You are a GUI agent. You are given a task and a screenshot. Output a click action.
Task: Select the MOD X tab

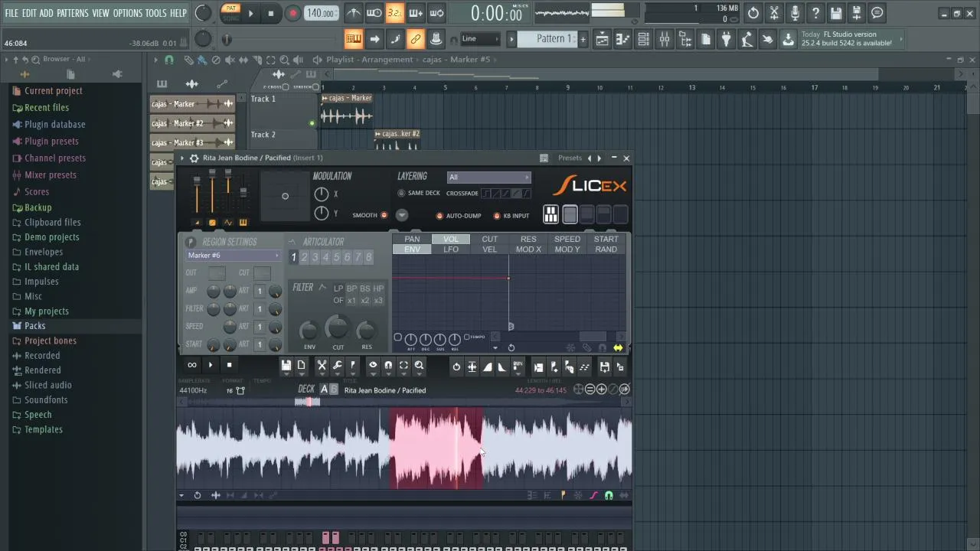click(x=528, y=249)
